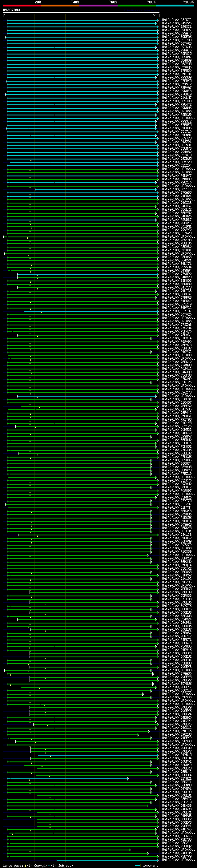Select the UniRef100_Q5E973 entry
The height and width of the screenshot is (868, 197).
(177, 345)
